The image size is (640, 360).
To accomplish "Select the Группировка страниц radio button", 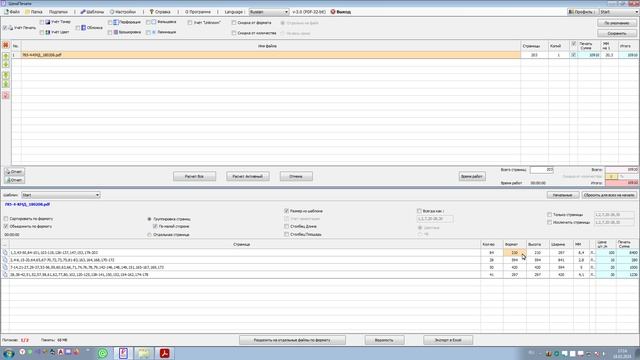I will click(149, 219).
